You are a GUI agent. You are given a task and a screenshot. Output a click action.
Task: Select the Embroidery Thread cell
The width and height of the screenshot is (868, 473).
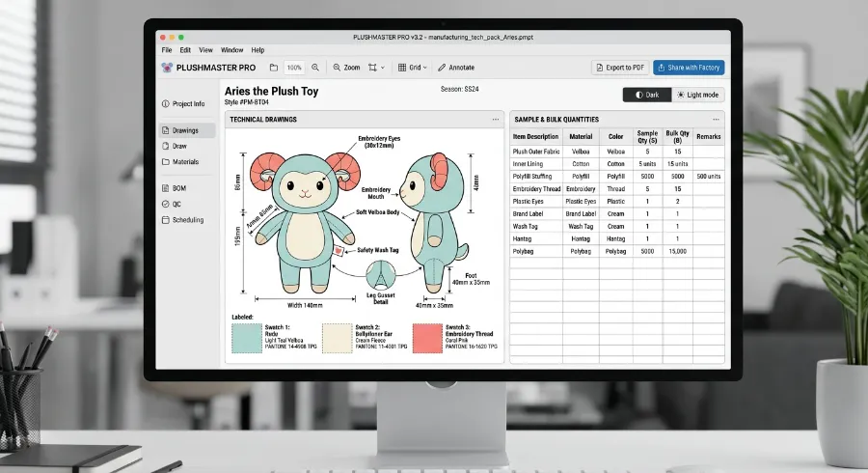click(x=536, y=189)
